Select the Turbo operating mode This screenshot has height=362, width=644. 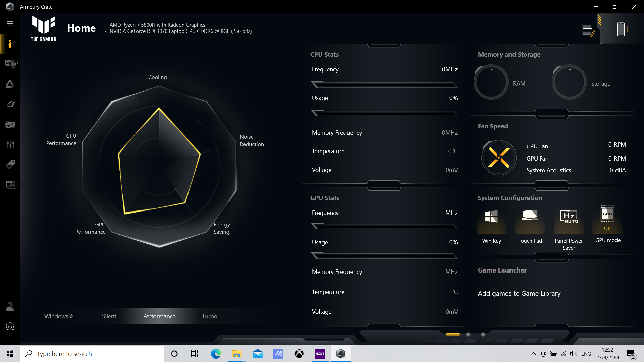(210, 316)
